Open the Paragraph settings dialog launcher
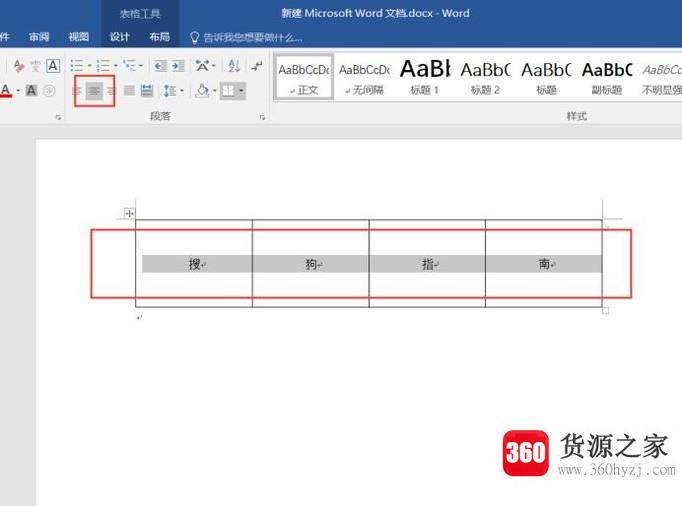 tap(262, 117)
